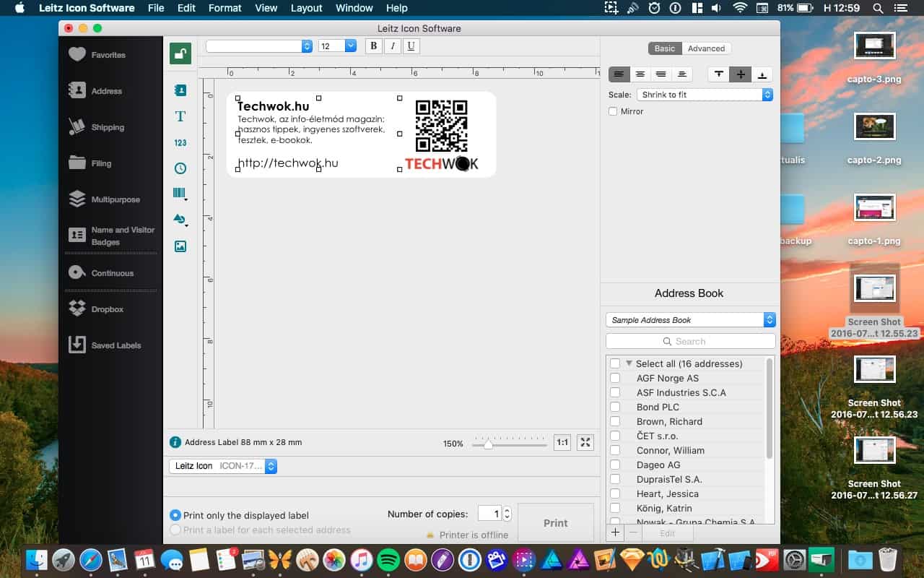Open the Leitz Icon printer dropdown
The height and width of the screenshot is (578, 924).
point(223,466)
